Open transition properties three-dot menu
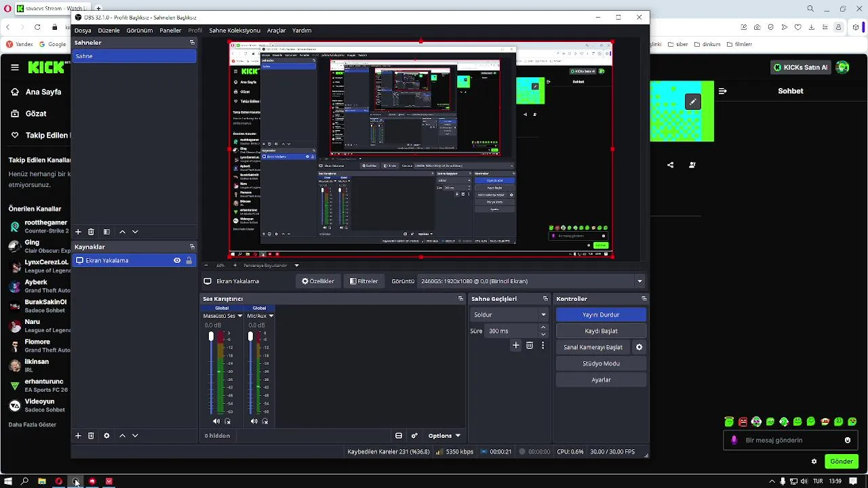Viewport: 868px width, 488px height. 542,346
